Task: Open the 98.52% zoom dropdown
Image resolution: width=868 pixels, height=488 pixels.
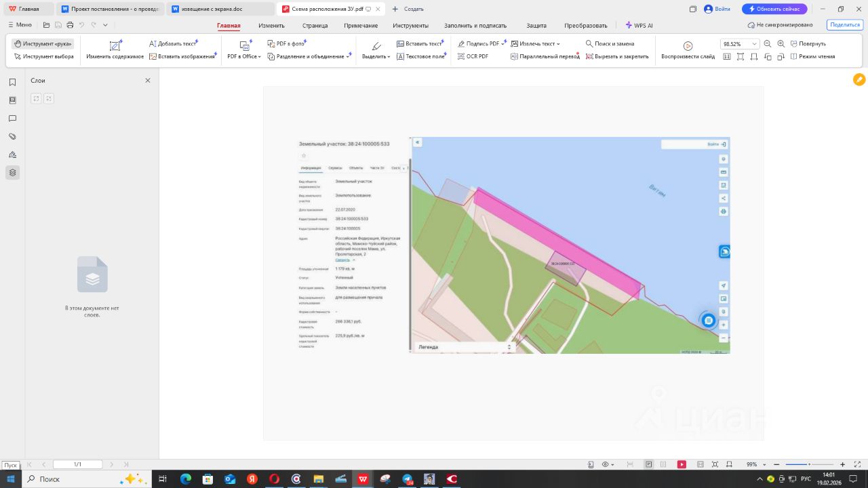Action: [754, 43]
